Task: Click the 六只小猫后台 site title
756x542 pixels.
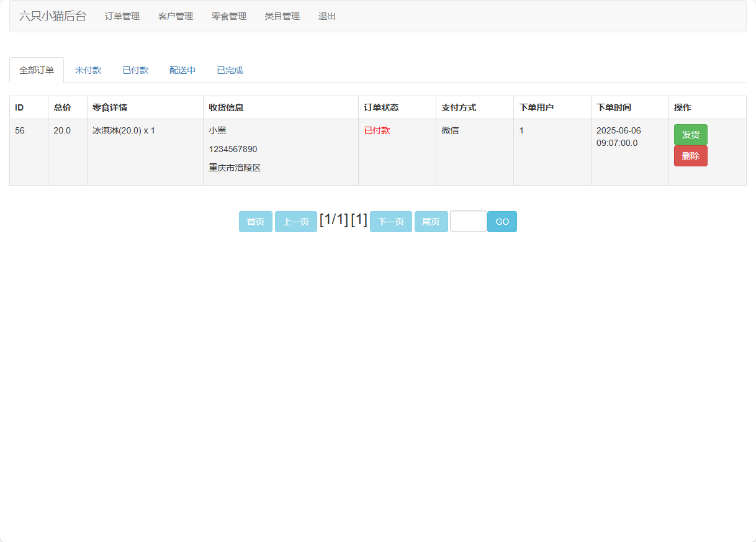Action: click(x=52, y=16)
